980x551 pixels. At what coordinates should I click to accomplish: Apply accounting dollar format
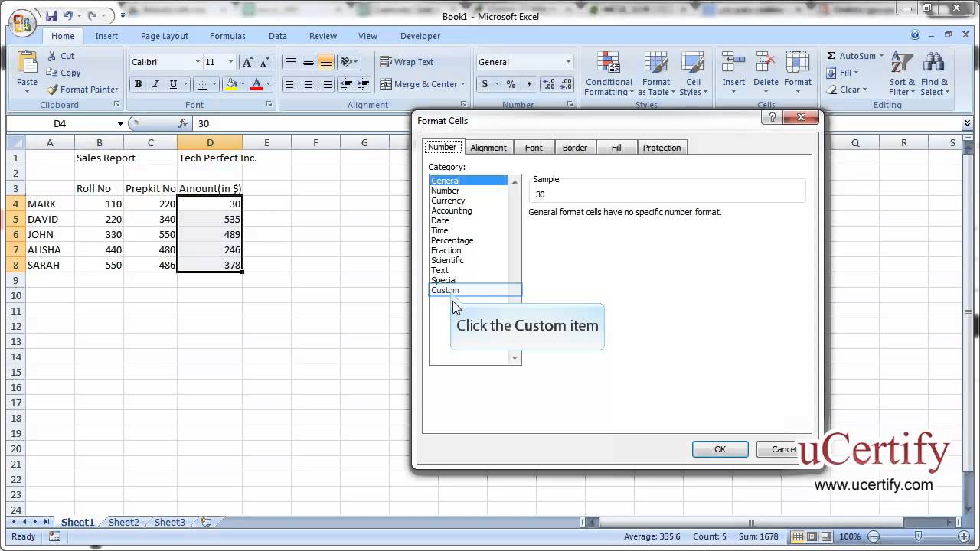pyautogui.click(x=485, y=84)
